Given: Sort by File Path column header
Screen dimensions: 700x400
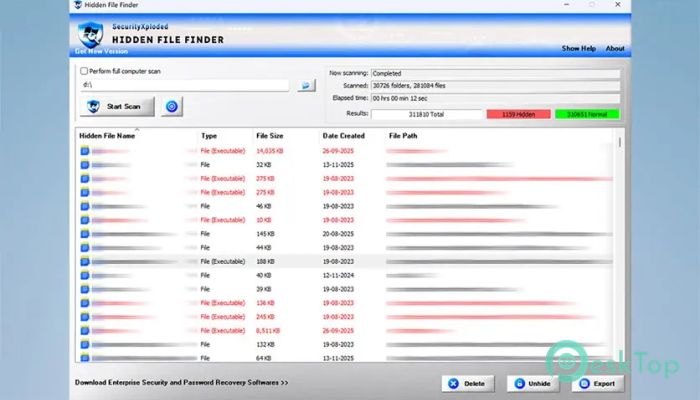Looking at the screenshot, I should click(403, 136).
